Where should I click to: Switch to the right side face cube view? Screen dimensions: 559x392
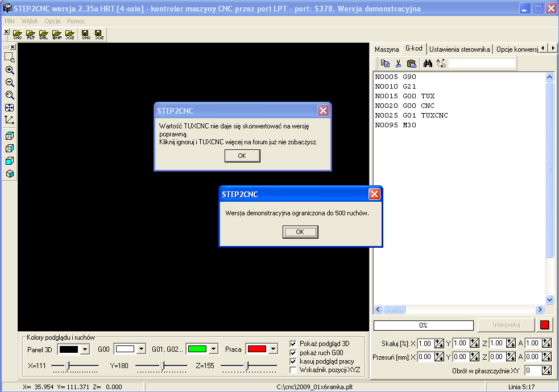point(10,148)
